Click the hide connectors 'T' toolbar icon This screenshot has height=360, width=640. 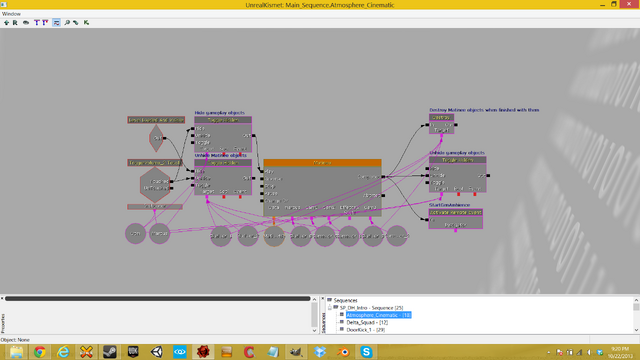(x=36, y=23)
